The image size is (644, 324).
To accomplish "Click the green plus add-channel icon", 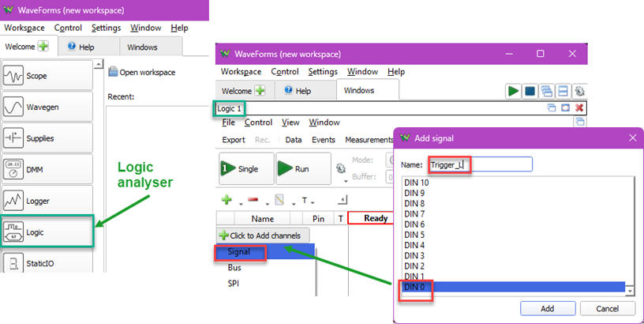I will pyautogui.click(x=226, y=200).
